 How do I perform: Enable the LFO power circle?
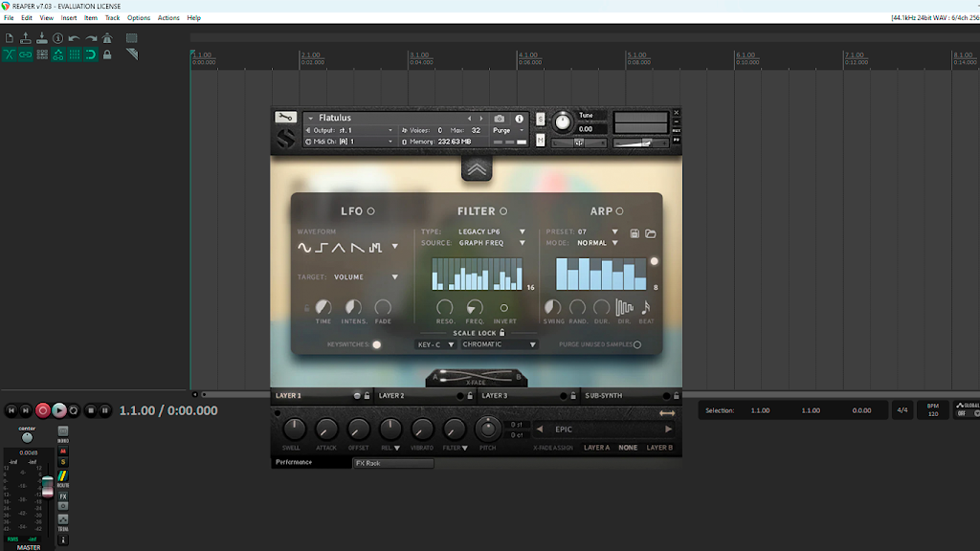(370, 211)
